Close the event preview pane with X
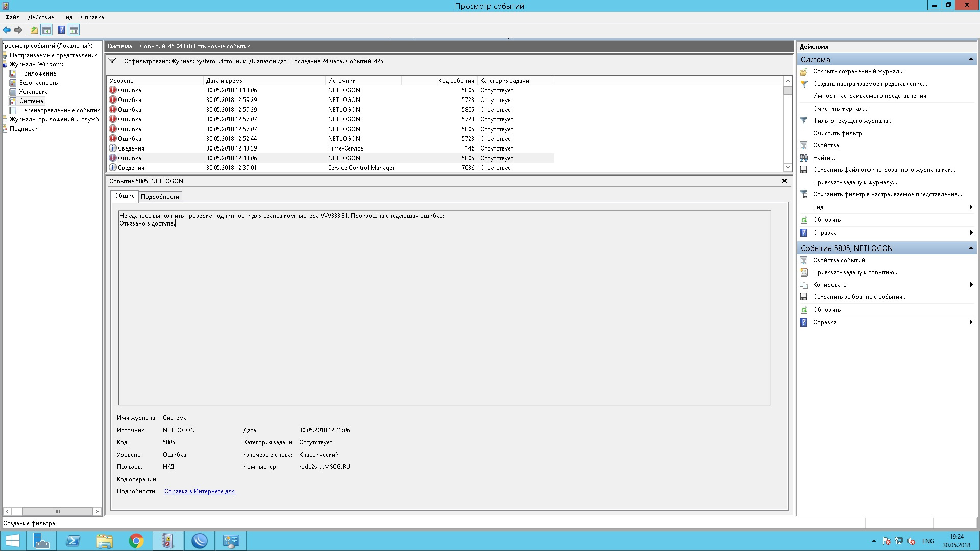Image resolution: width=980 pixels, height=551 pixels. coord(785,181)
